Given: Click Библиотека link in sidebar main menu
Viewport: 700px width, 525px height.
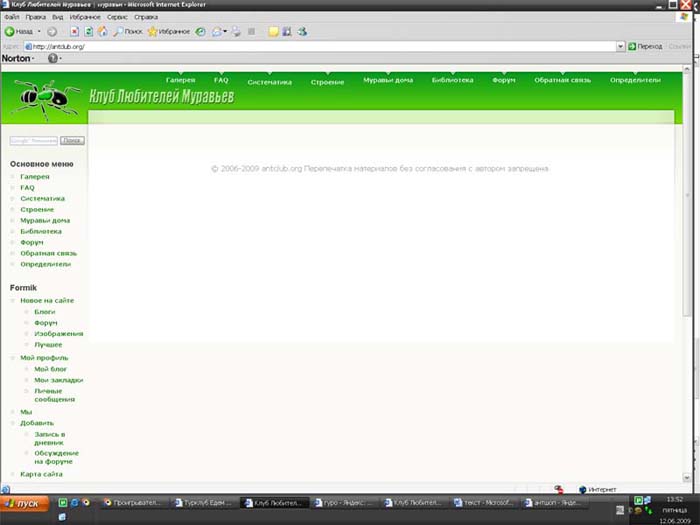Looking at the screenshot, I should [41, 231].
